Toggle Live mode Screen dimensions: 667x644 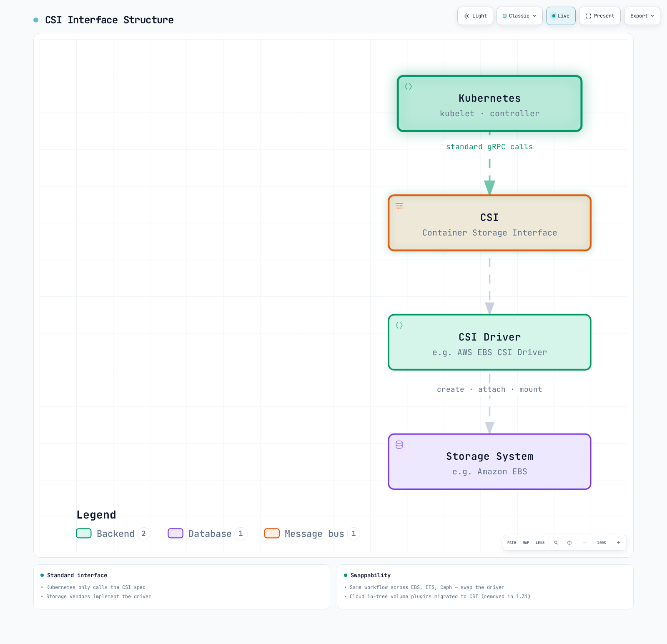[561, 16]
